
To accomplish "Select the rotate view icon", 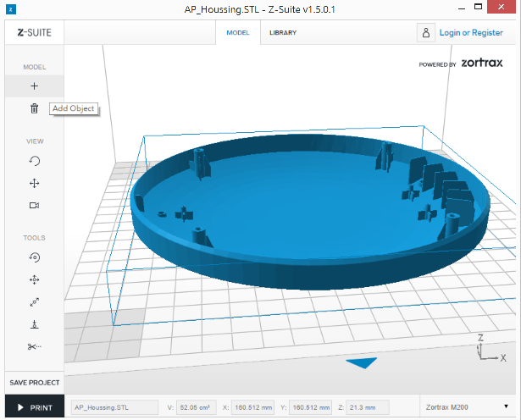I will point(34,161).
